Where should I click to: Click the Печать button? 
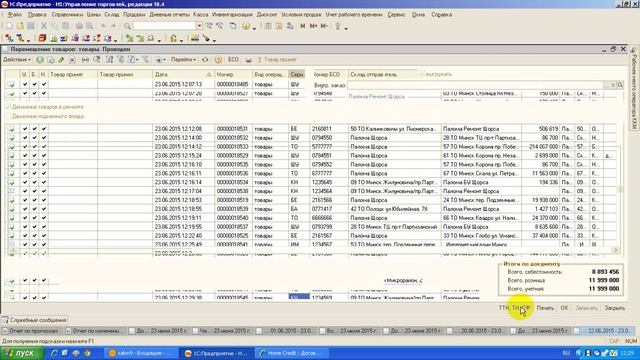(545, 308)
